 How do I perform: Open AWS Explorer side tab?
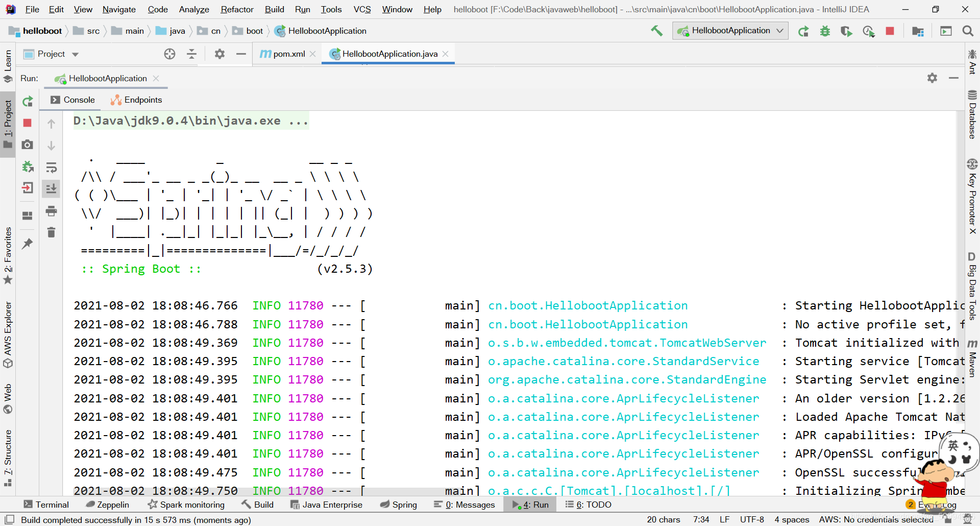[x=8, y=334]
